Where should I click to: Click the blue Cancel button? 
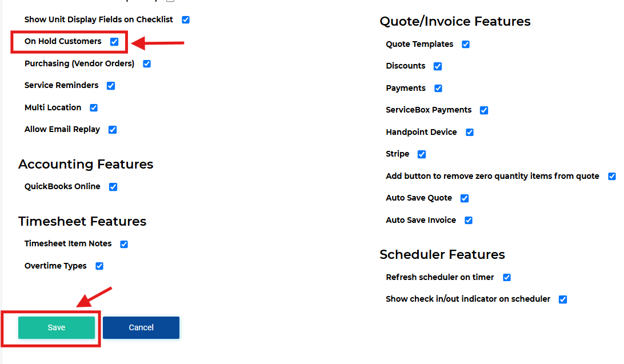[141, 327]
